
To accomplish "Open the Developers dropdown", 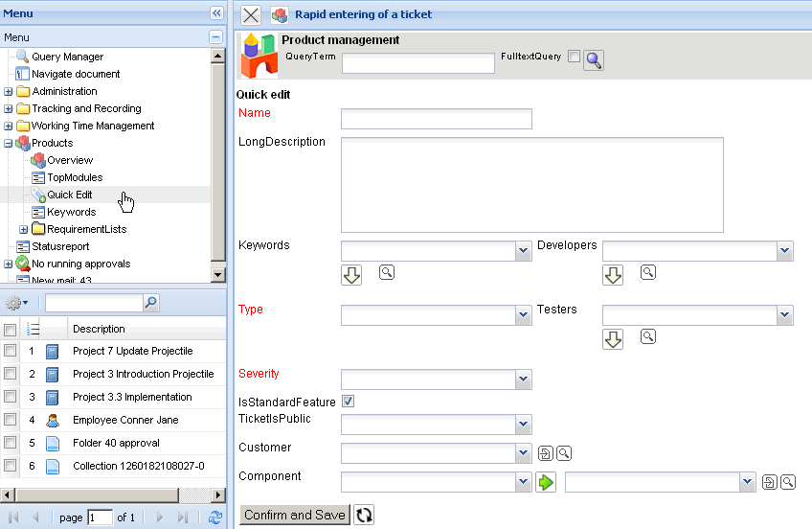I will 785,251.
